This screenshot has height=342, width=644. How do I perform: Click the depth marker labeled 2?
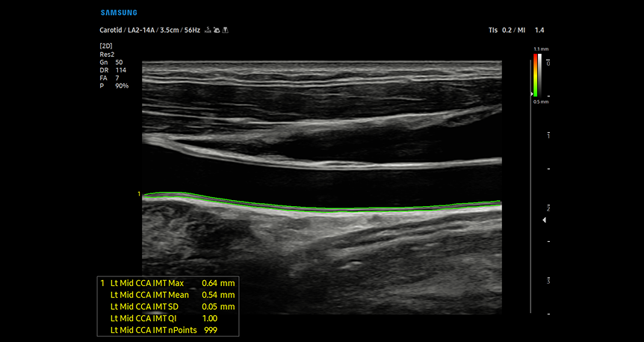pos(549,208)
